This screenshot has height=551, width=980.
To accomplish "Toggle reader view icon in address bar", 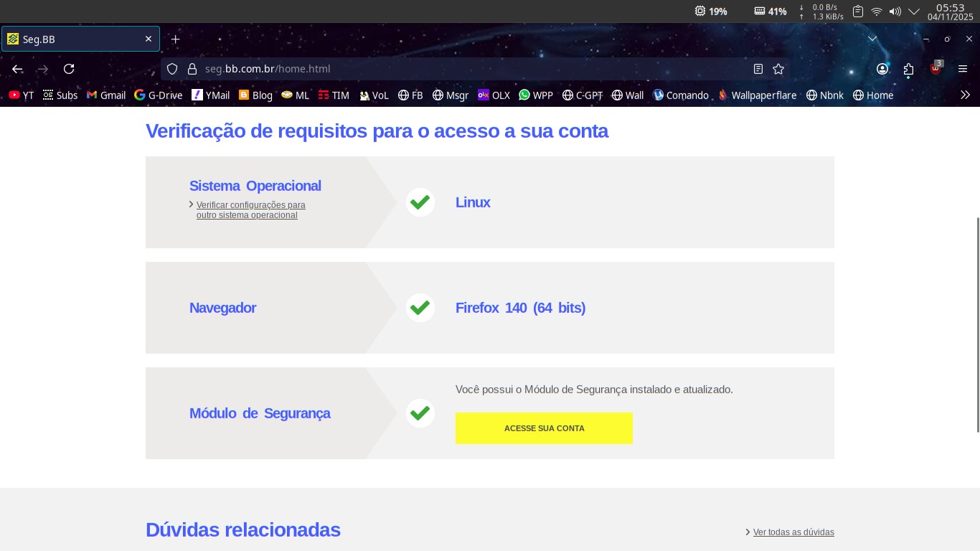I will click(758, 69).
